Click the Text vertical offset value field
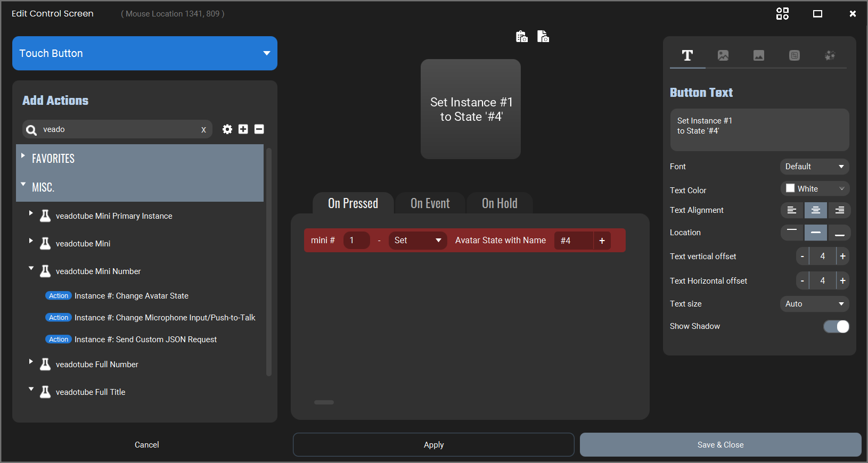Viewport: 868px width, 463px height. point(823,257)
